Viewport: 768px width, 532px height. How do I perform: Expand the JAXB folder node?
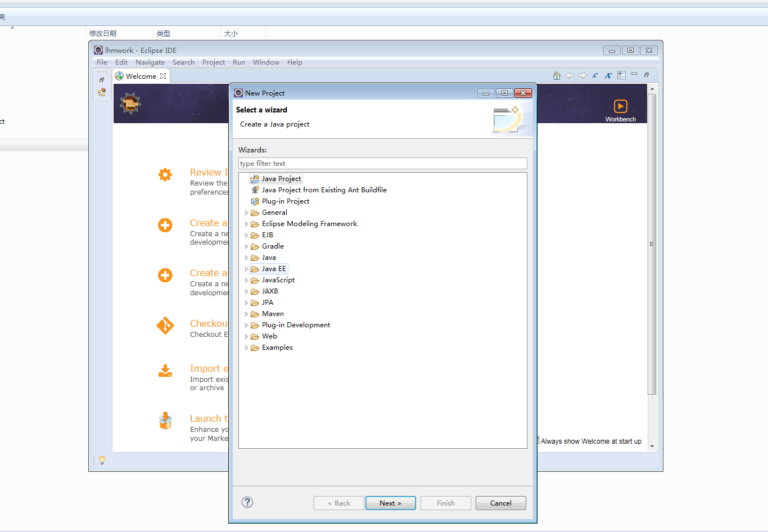point(246,291)
